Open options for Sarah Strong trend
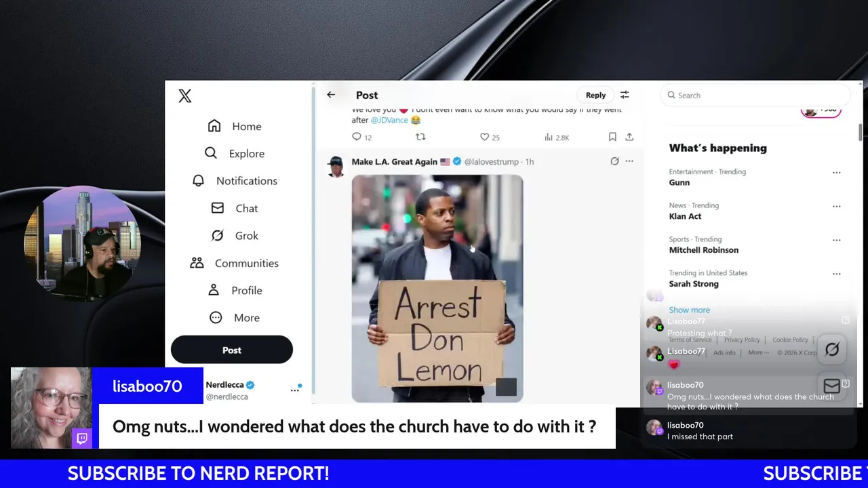The image size is (868, 488). point(836,274)
